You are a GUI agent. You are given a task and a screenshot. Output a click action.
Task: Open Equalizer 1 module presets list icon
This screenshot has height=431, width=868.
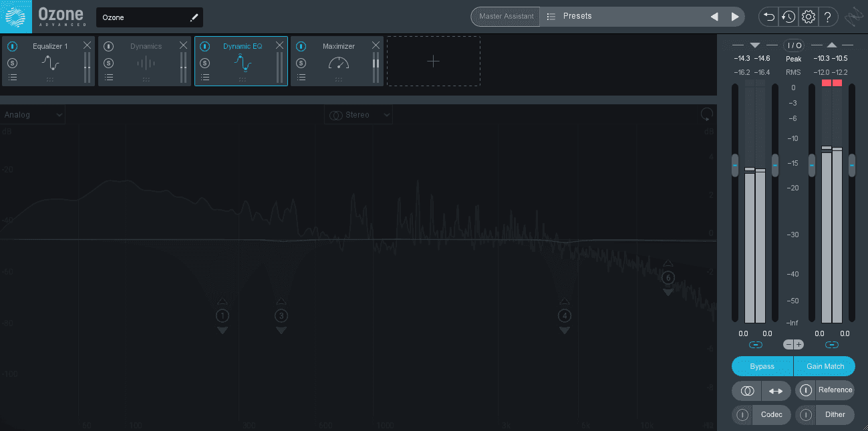click(x=13, y=78)
